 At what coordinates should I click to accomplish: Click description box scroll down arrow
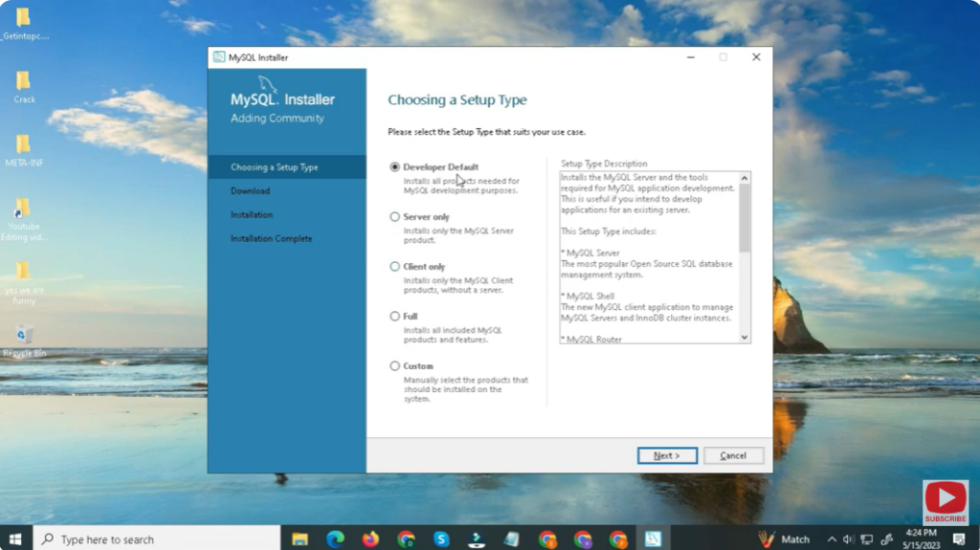point(744,338)
